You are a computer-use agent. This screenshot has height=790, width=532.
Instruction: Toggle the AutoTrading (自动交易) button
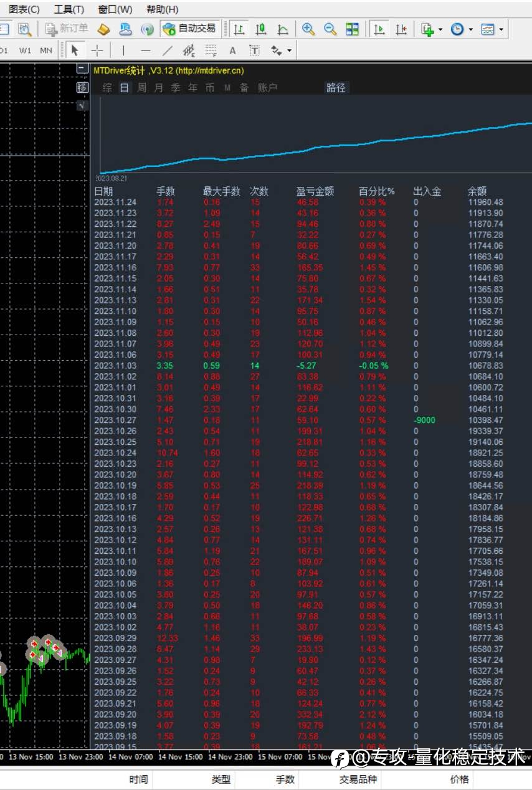(189, 29)
